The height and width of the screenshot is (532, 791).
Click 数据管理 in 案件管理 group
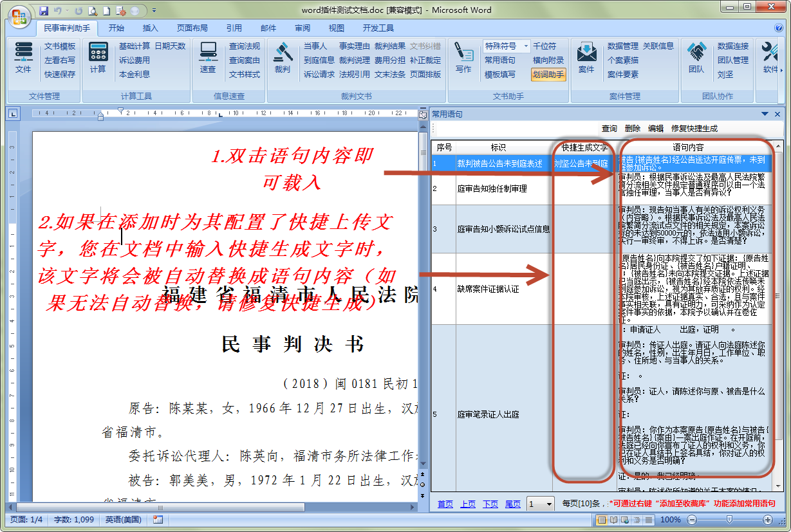[x=623, y=46]
